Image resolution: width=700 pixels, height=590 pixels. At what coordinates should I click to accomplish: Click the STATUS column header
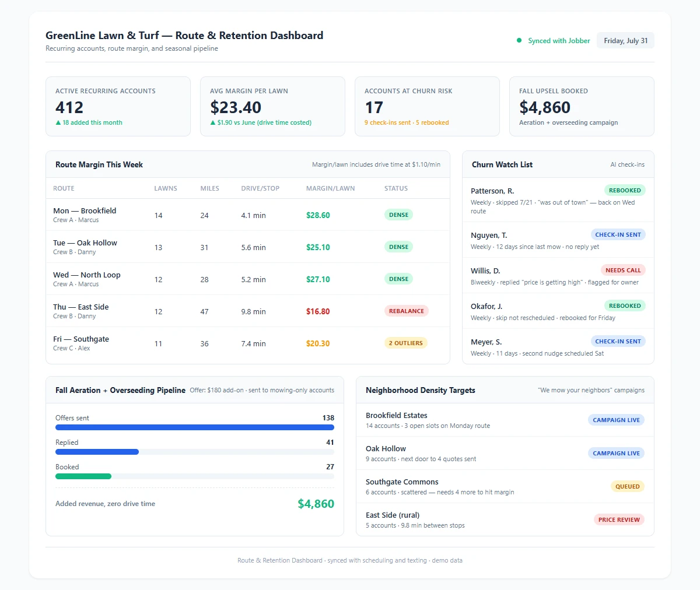pyautogui.click(x=396, y=188)
